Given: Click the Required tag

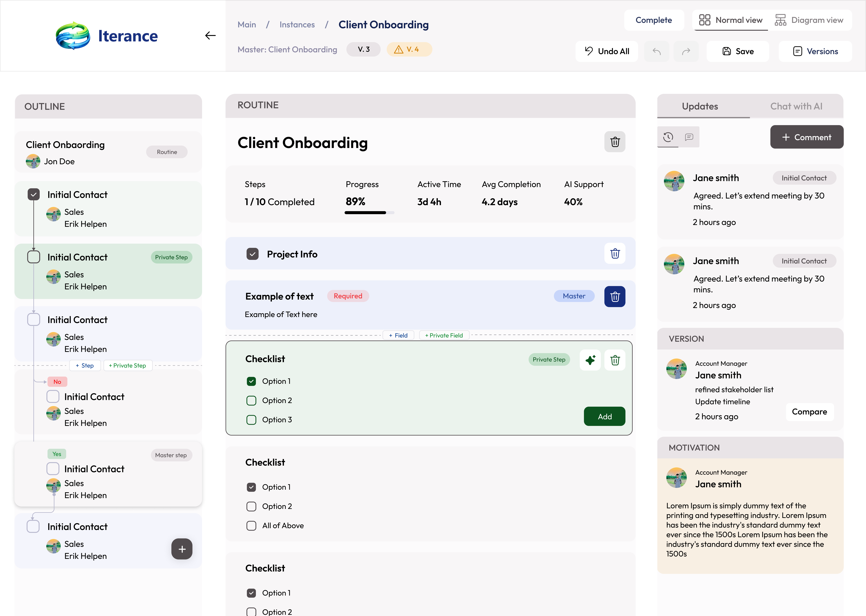Looking at the screenshot, I should [x=348, y=296].
